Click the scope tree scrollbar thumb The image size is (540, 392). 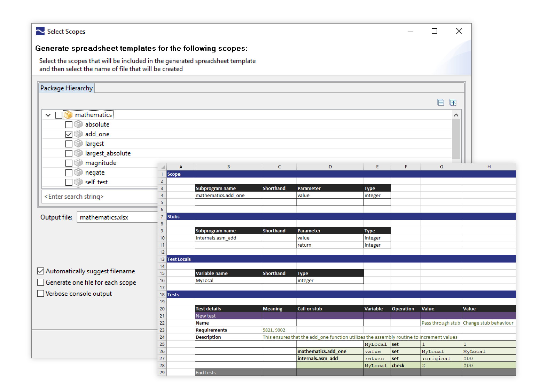(456, 139)
